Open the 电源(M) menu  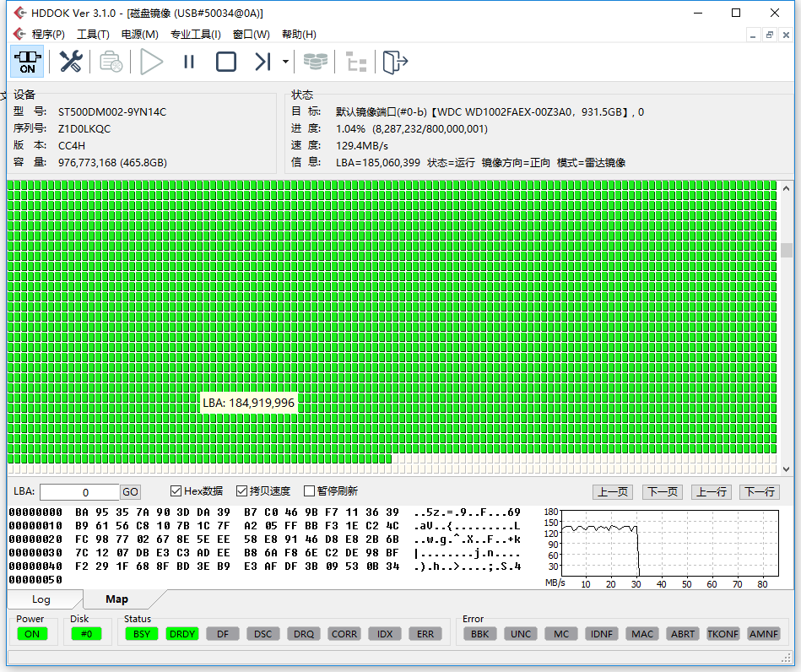coord(140,35)
